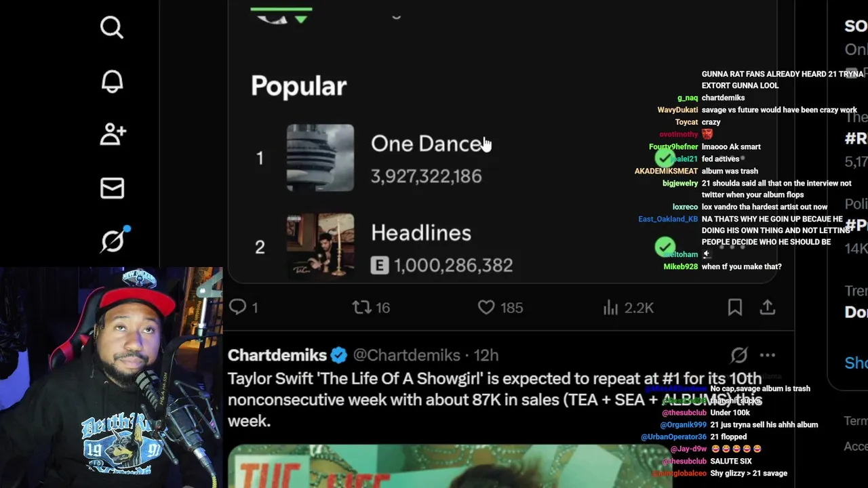Click the Mikeb928 username in chat
Viewport: 868px width, 488px height.
[681, 266]
